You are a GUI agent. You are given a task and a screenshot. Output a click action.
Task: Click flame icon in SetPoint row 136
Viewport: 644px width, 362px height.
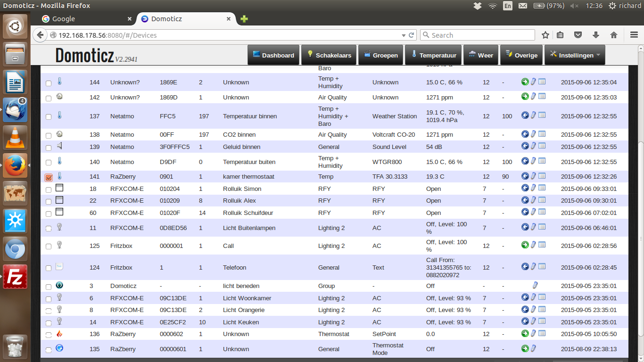pos(59,333)
